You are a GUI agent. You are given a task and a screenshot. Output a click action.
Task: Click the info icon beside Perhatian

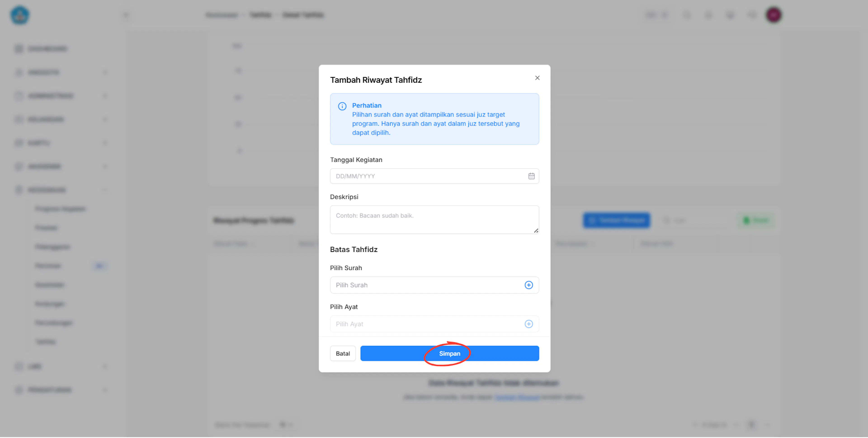click(342, 106)
